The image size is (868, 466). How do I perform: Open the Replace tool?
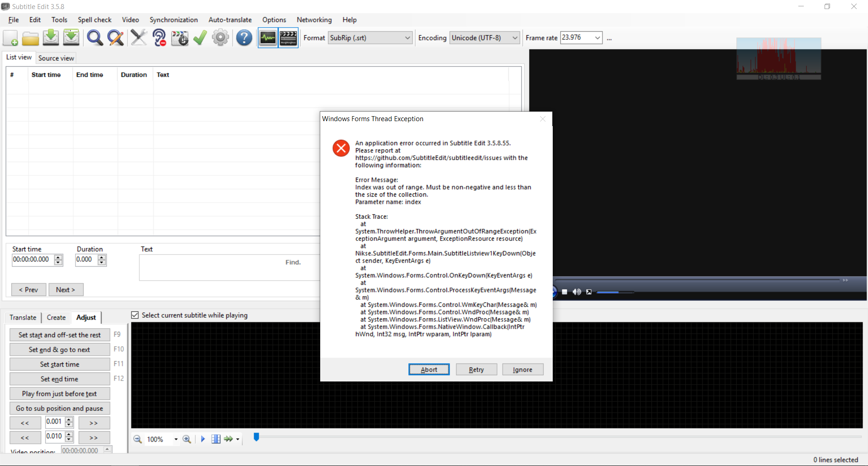(115, 38)
